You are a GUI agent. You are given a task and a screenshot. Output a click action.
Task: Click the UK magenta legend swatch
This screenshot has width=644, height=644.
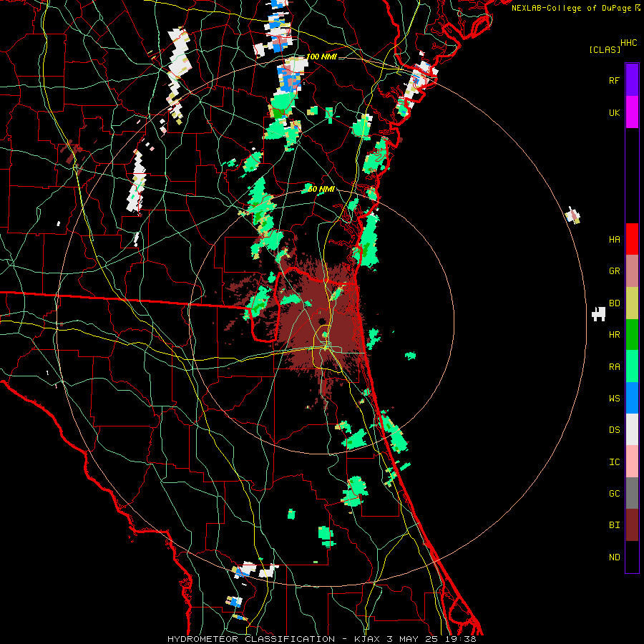click(x=632, y=112)
